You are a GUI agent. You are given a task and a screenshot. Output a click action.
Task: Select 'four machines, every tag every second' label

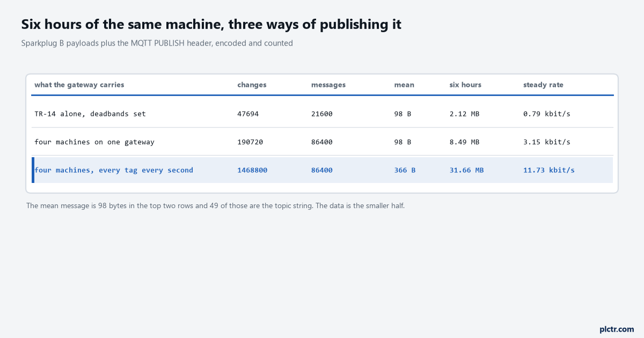click(x=114, y=170)
